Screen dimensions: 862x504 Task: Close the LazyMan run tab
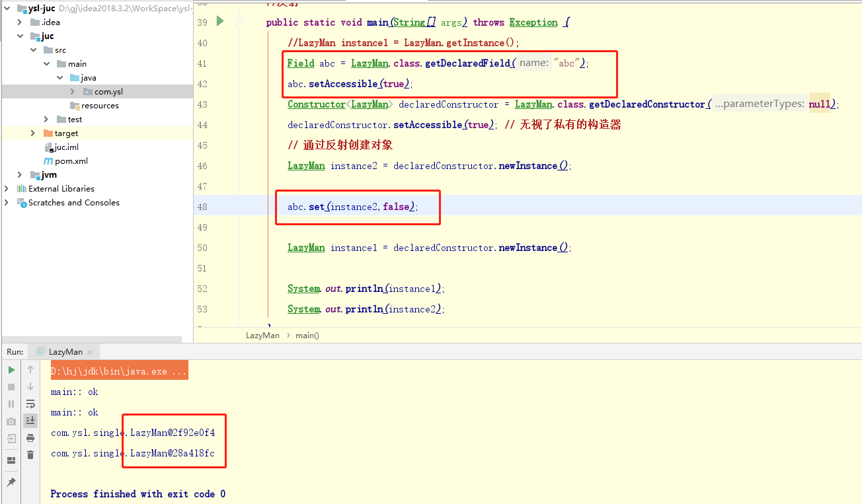91,352
